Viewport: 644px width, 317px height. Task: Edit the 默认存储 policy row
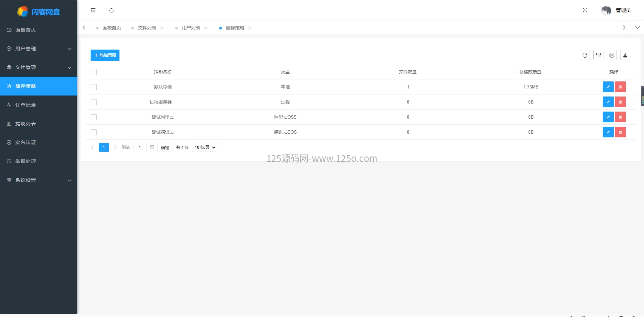[x=608, y=87]
